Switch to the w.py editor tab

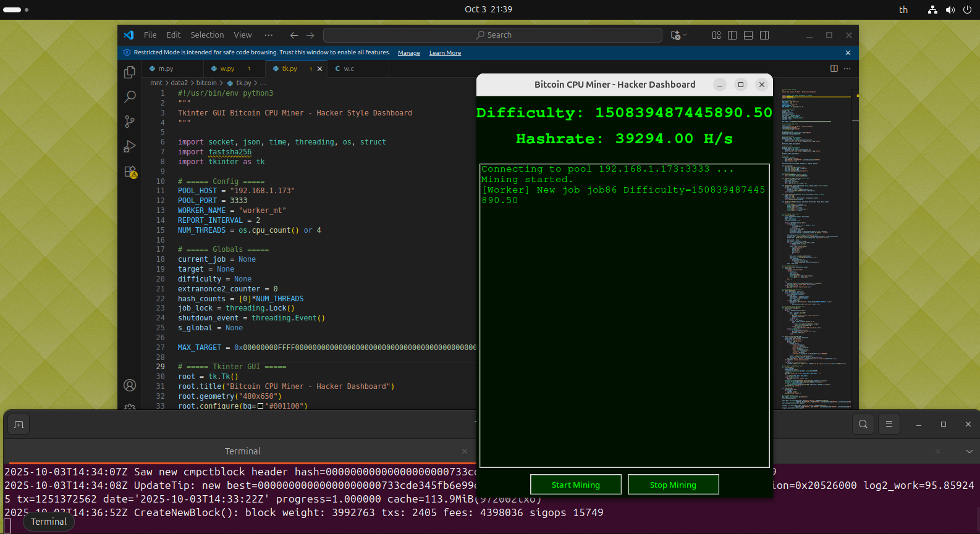[227, 69]
